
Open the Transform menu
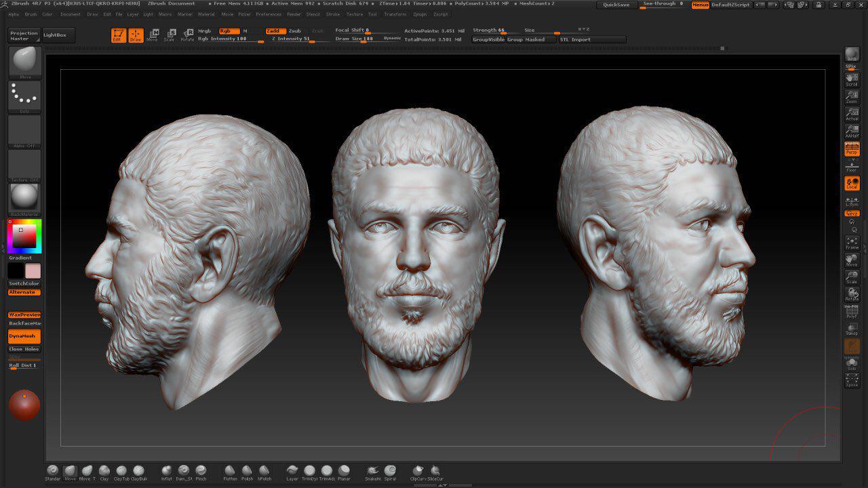point(395,14)
